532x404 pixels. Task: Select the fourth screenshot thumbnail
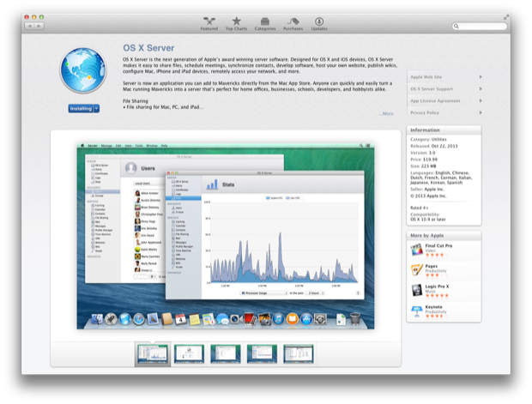coord(262,354)
